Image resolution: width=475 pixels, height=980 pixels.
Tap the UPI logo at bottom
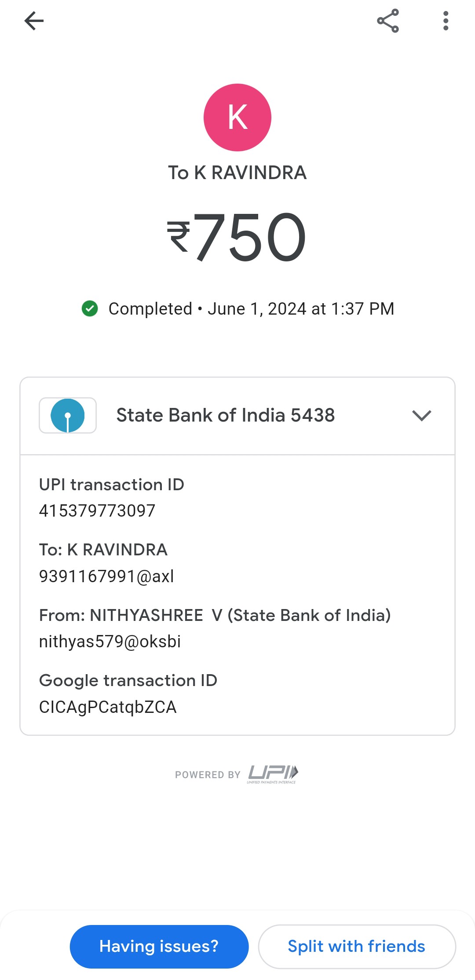(273, 774)
